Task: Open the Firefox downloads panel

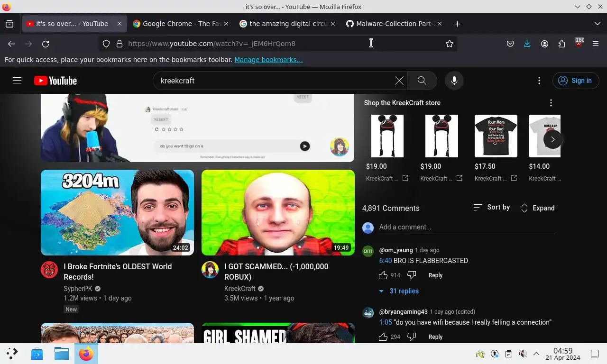Action: [527, 44]
